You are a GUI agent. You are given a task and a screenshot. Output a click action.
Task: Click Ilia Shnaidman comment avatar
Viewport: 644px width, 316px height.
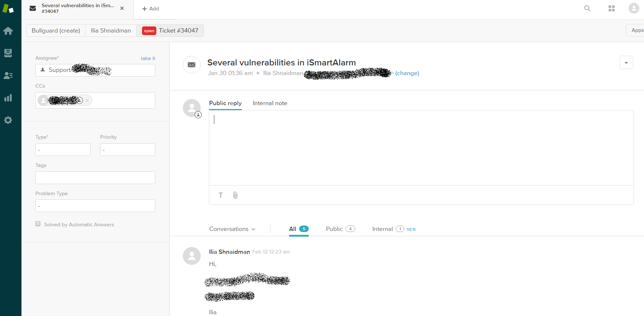(x=192, y=256)
